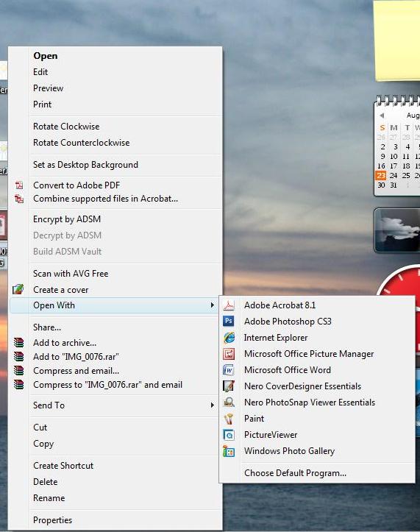The width and height of the screenshot is (420, 532).
Task: Click the icon beside Compress and email
Action: 18,371
